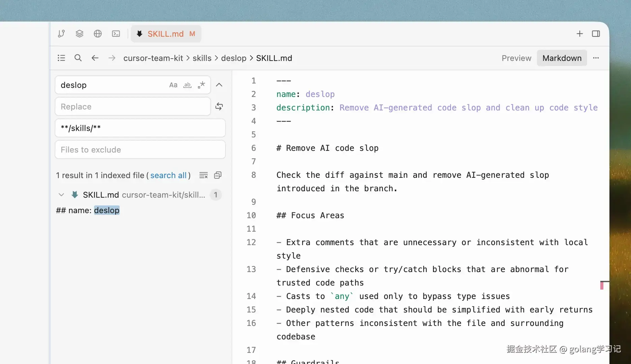The height and width of the screenshot is (364, 631).
Task: Open skills breadcrumb folder
Action: [202, 58]
